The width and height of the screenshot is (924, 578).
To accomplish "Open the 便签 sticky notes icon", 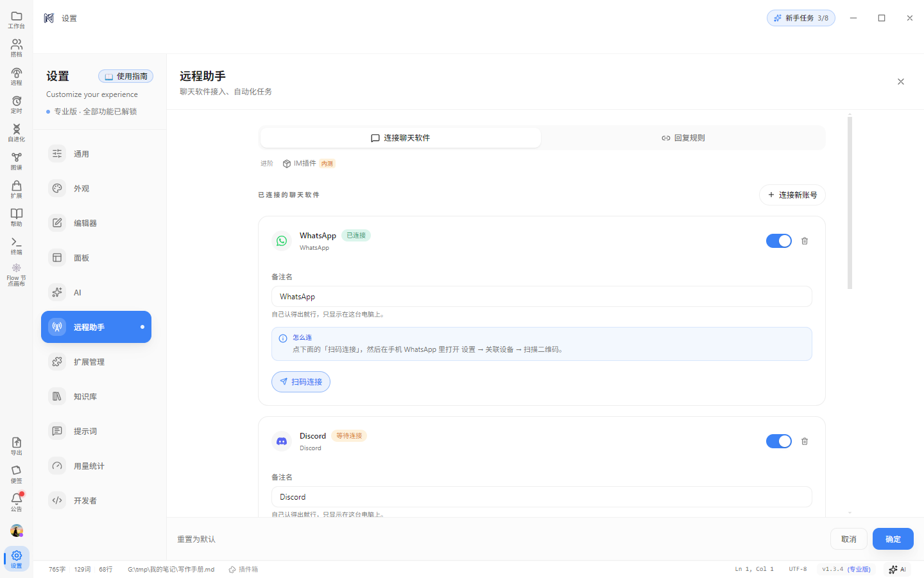I will pos(17,474).
